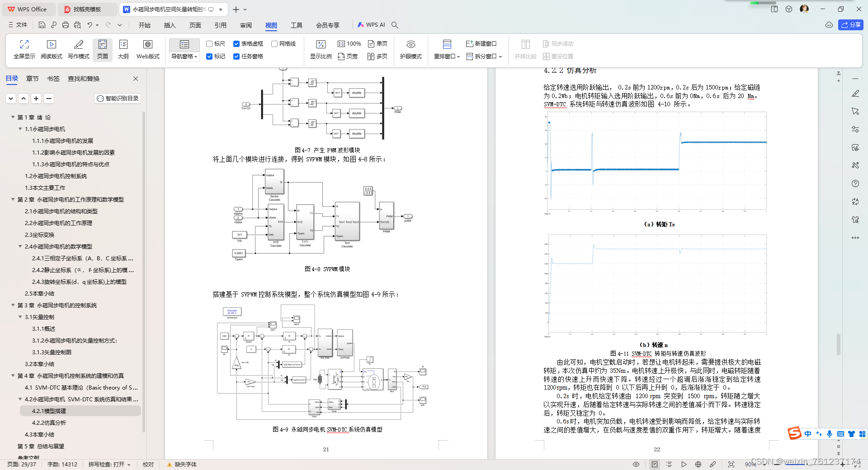Toggle eye protection icon in status bar

[x=636, y=464]
